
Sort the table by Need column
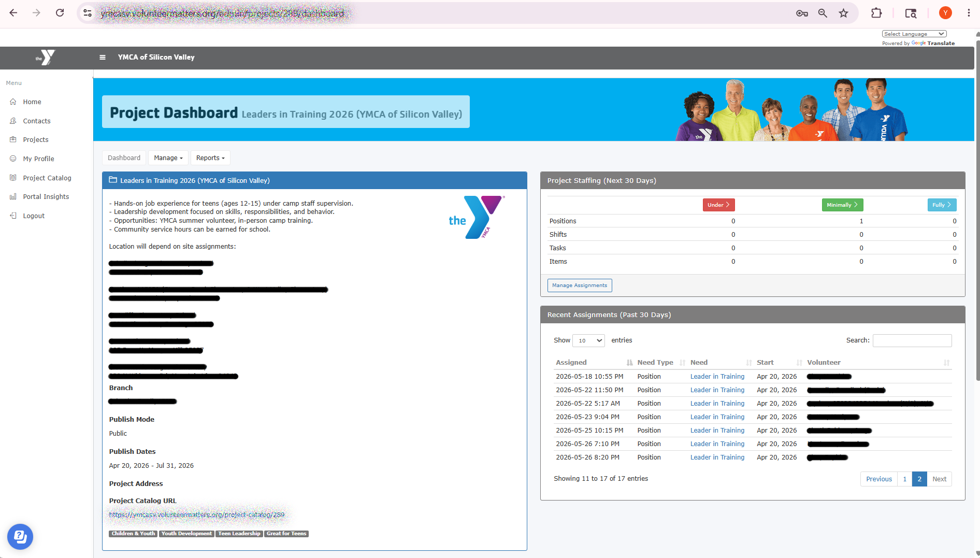click(x=720, y=363)
